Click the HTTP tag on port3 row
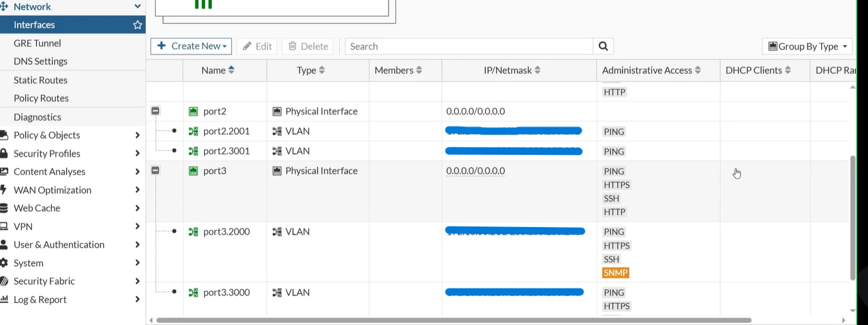Viewport: 868px width, 325px height. point(614,212)
